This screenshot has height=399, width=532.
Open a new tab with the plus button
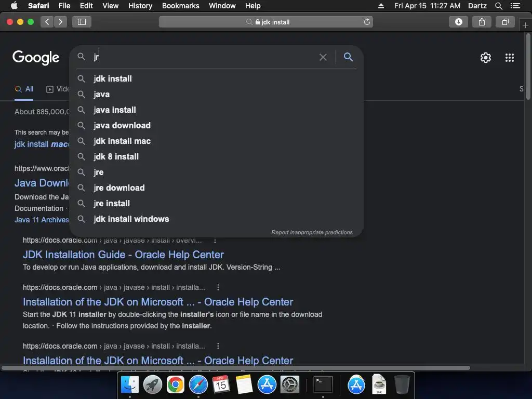coord(525,25)
